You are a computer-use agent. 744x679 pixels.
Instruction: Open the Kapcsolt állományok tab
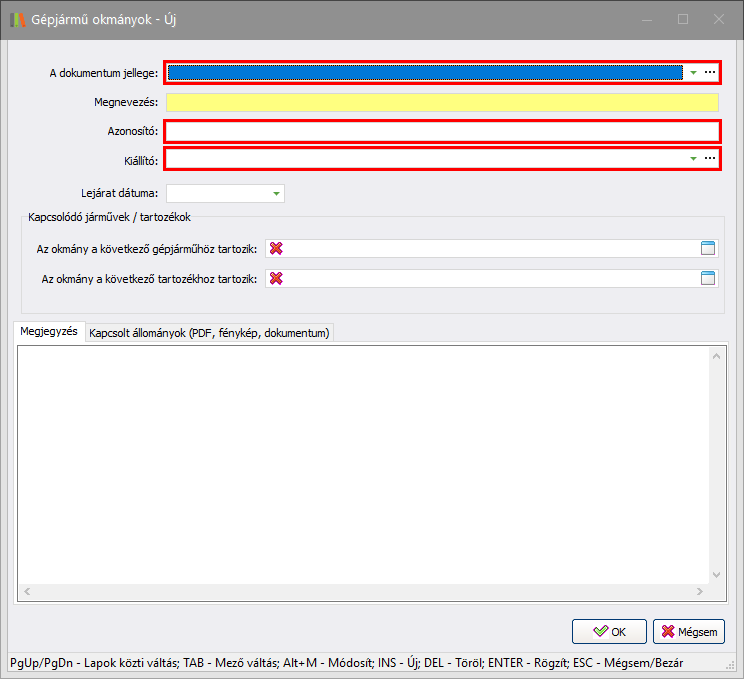click(x=209, y=333)
